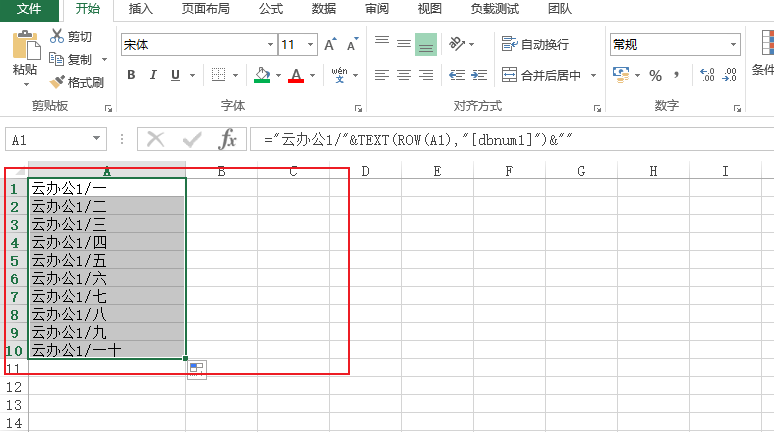Apply the red font color A
774x432 pixels.
click(x=296, y=75)
